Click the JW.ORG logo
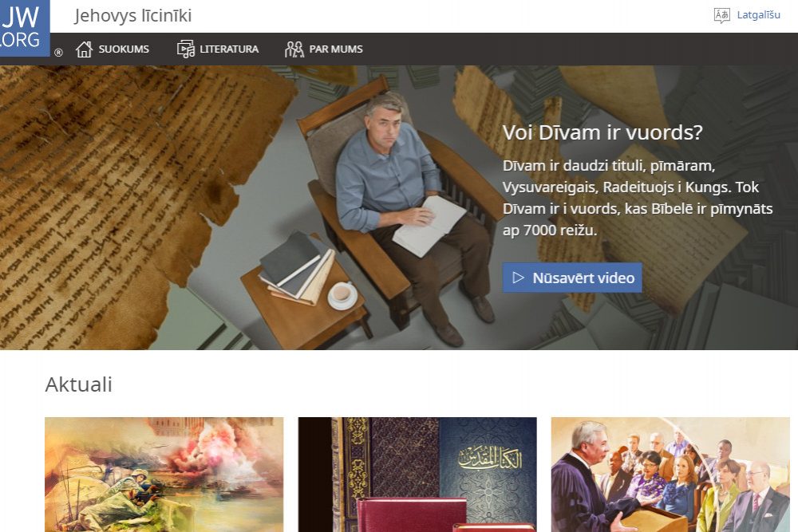 point(24,27)
